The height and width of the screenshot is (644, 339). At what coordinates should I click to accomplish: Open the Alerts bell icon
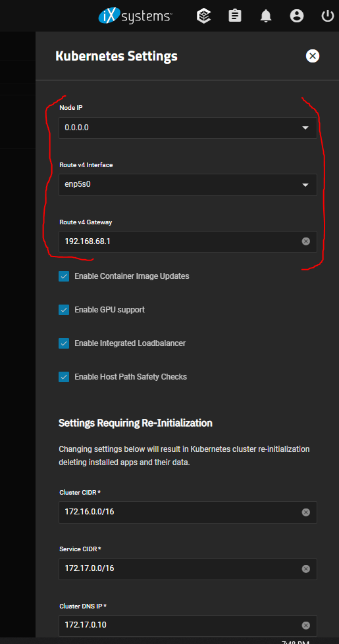click(266, 16)
